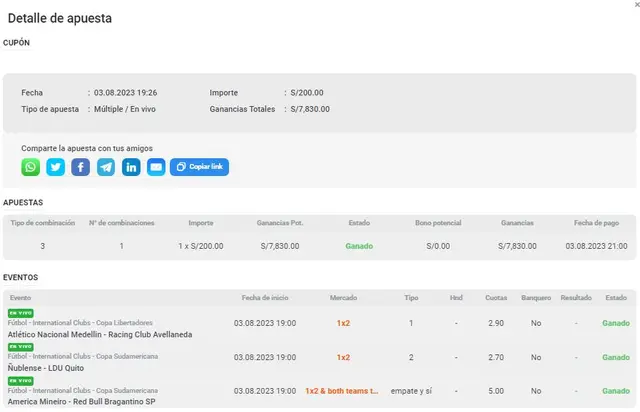Click the Evento column header
This screenshot has height=412, width=640.
pos(21,298)
